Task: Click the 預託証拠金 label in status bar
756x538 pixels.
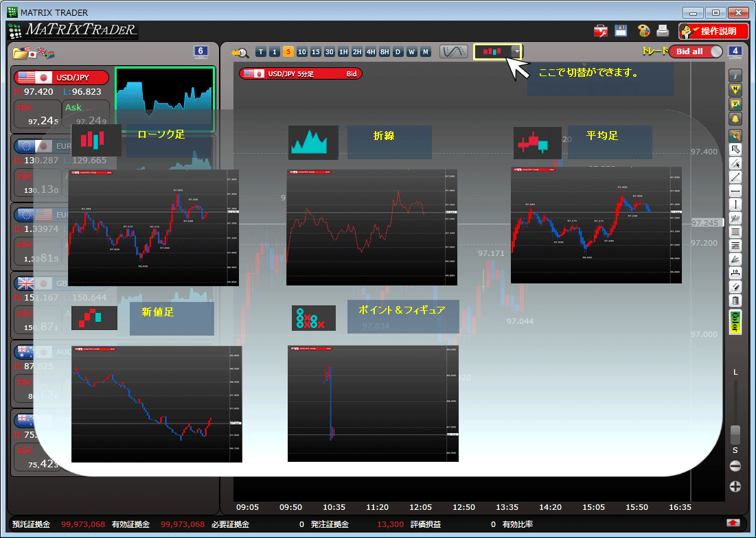Action: coord(32,524)
